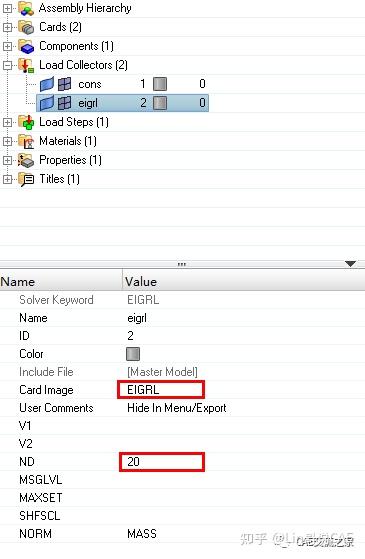Select Materials (1) tree label
This screenshot has width=365, height=559.
(68, 141)
